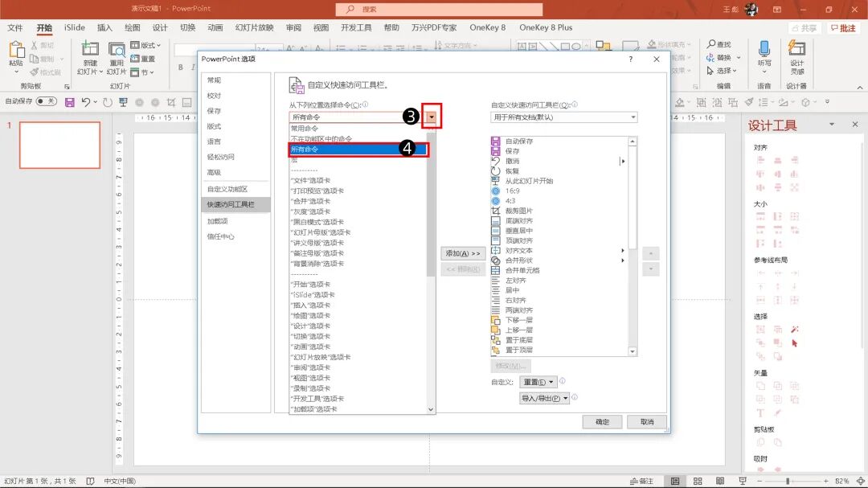The image size is (868, 488).
Task: Select slide 1 thumbnail in slide panel
Action: [x=59, y=146]
